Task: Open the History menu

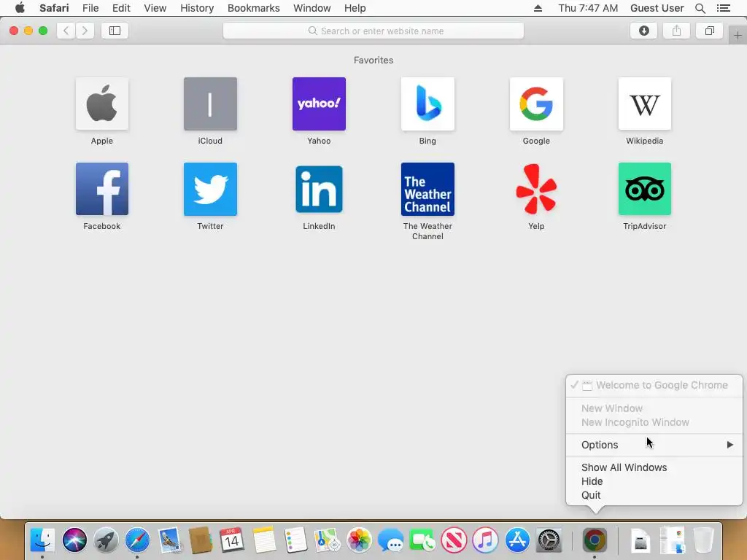Action: click(197, 8)
